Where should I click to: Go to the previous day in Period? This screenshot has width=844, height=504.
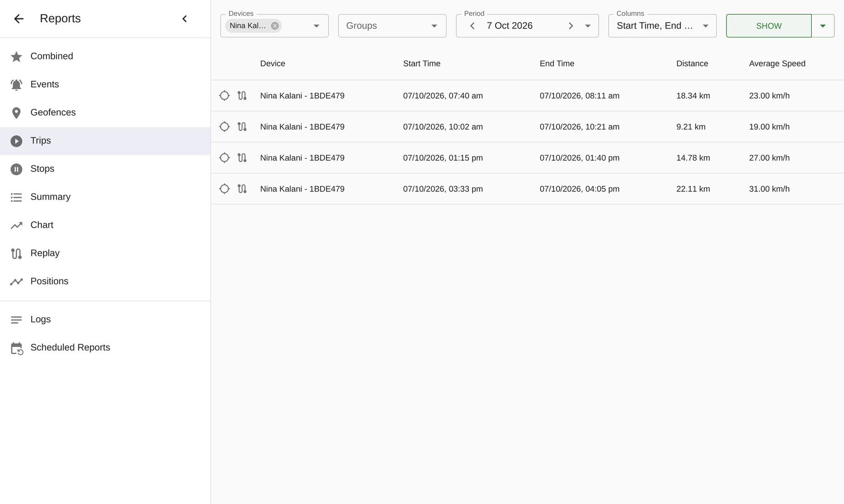[473, 26]
